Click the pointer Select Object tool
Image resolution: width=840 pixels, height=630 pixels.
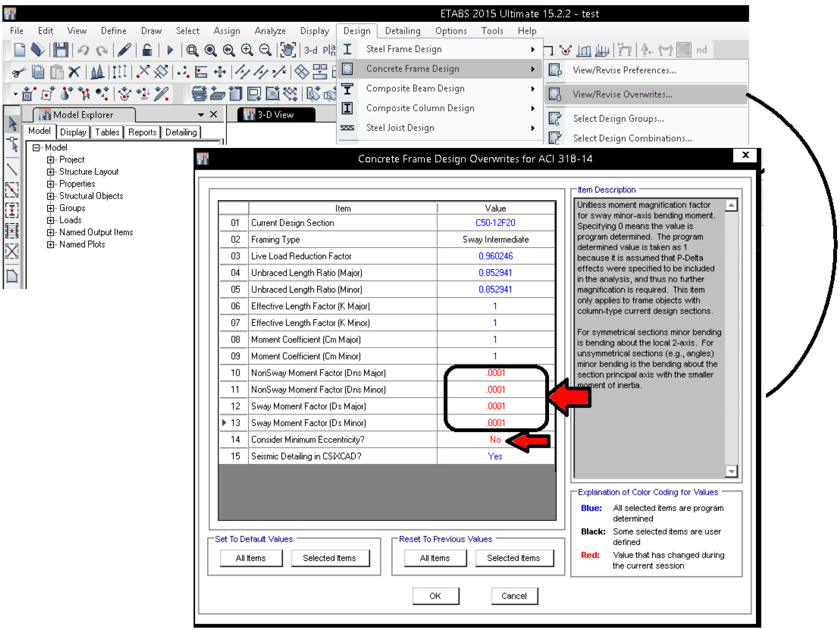tap(12, 124)
